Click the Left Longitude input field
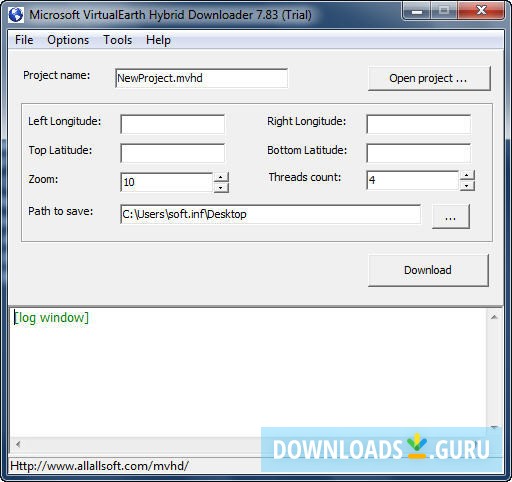This screenshot has width=512, height=482. [172, 124]
